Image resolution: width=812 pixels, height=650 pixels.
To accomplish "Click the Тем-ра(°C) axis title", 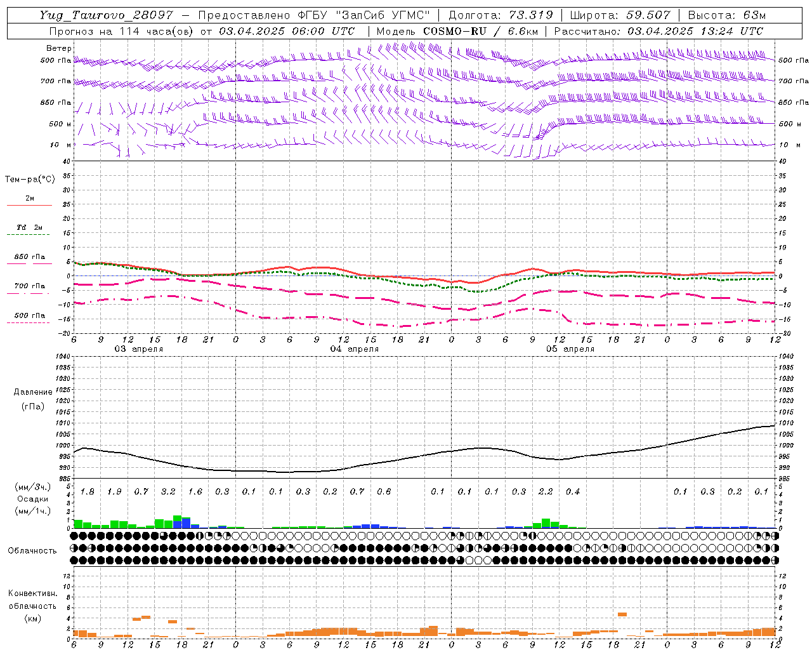I will coord(30,180).
